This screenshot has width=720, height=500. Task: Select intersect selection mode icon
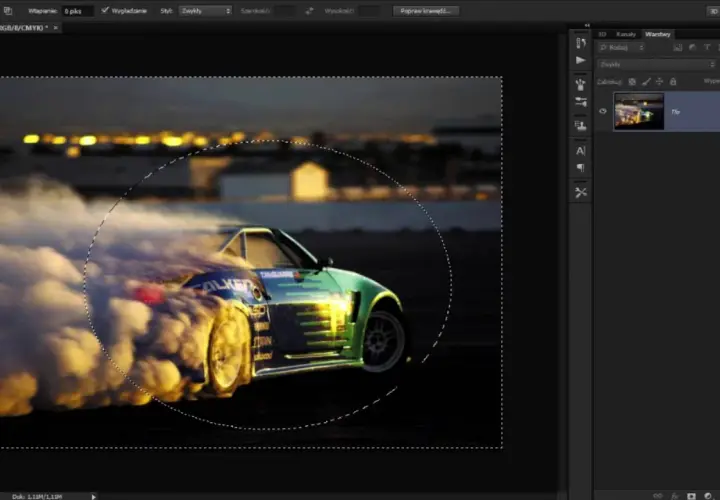pyautogui.click(x=7, y=11)
